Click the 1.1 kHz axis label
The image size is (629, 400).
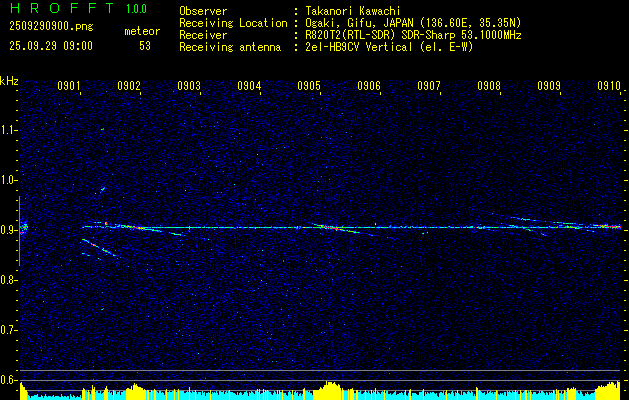point(7,130)
